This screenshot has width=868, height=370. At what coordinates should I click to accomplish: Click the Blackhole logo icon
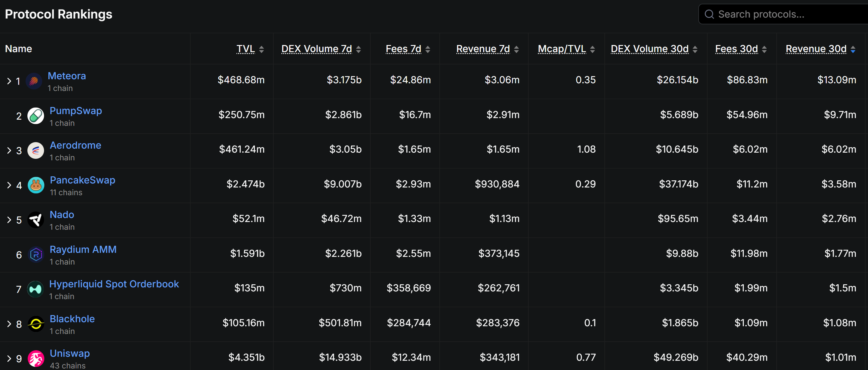pos(36,324)
